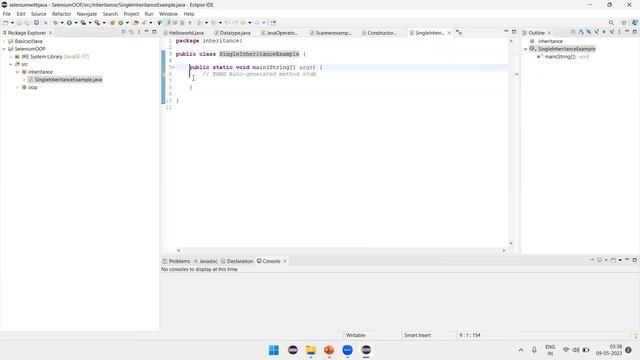Maximize the Outline view
This screenshot has height=360, width=640.
[635, 32]
